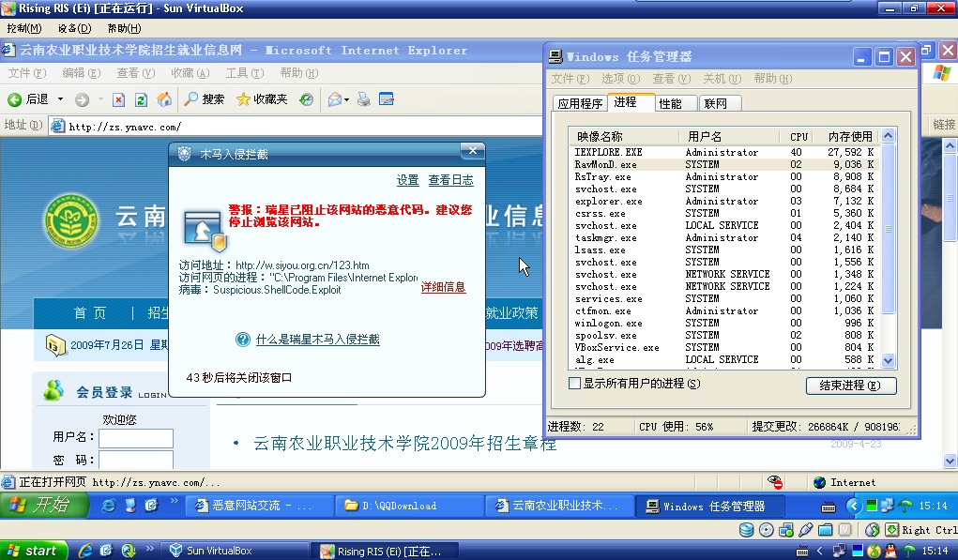Open Task Manager 选项(O) menu
This screenshot has height=560, width=958.
[621, 79]
